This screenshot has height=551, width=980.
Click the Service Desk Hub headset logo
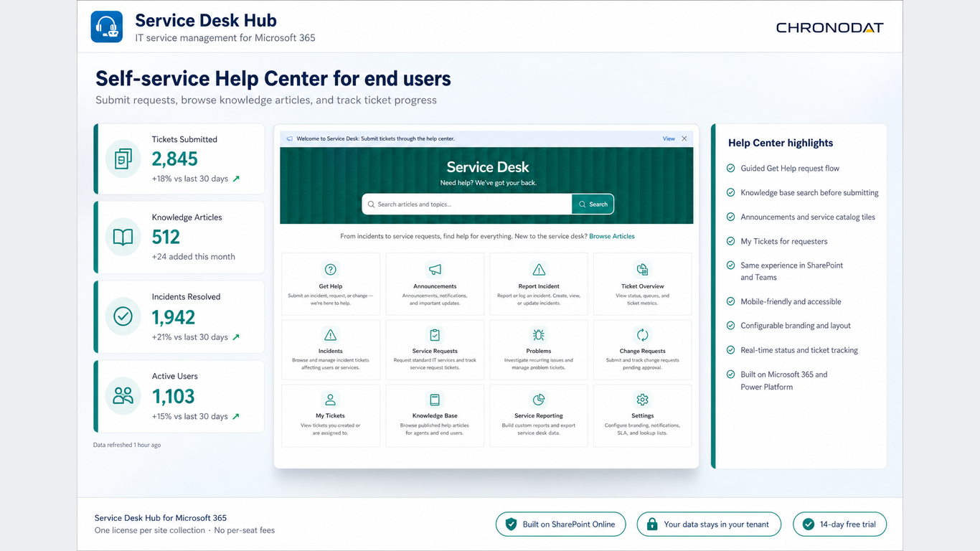[x=107, y=27]
